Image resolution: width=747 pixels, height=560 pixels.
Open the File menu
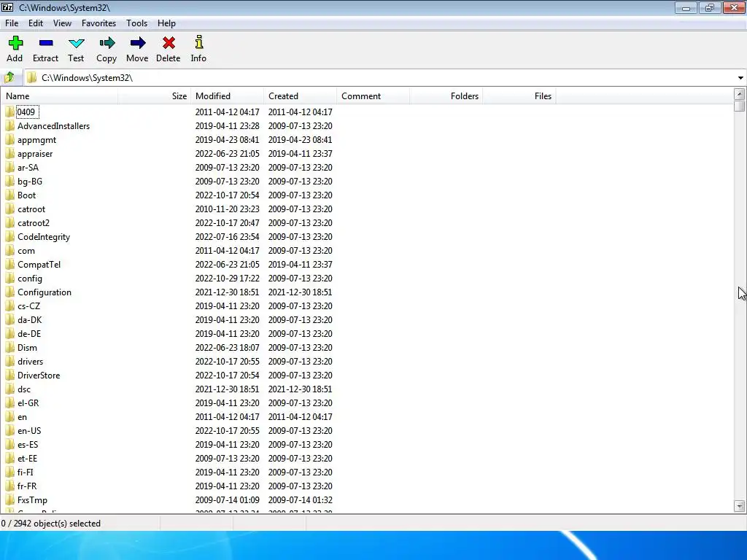12,23
